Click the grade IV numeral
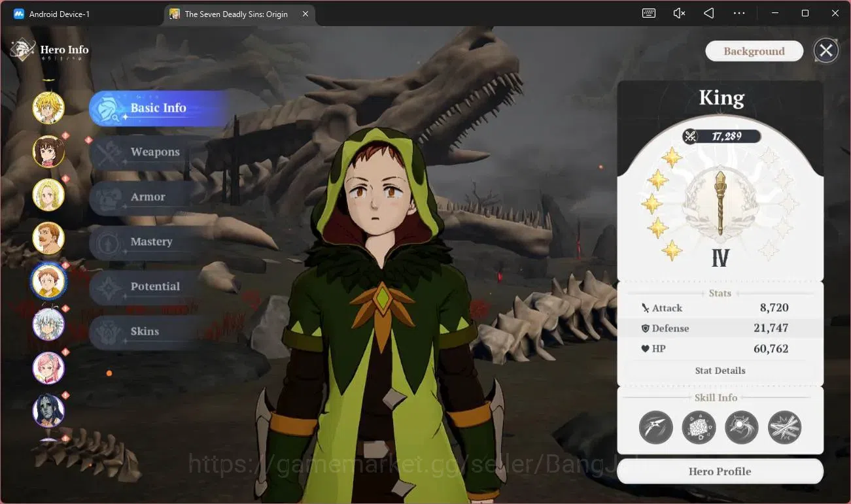The width and height of the screenshot is (851, 504). pos(720,258)
